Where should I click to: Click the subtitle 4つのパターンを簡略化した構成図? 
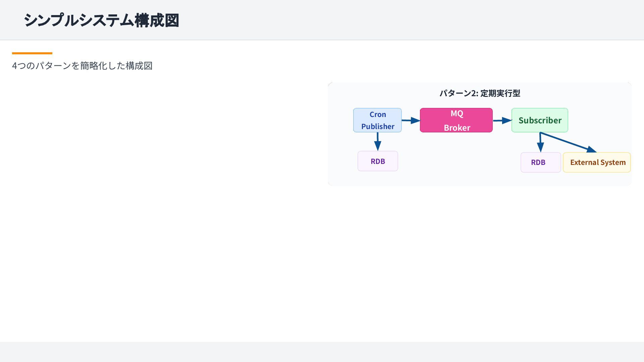coord(82,66)
